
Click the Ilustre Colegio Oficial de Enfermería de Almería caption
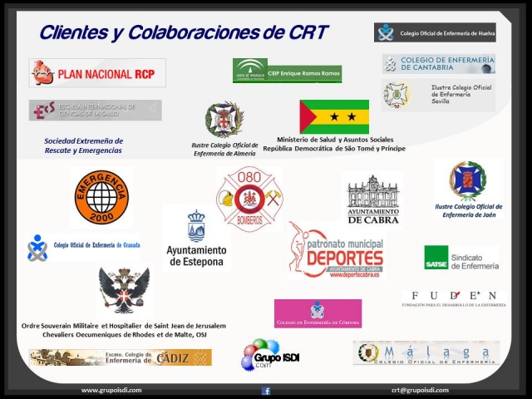click(224, 150)
